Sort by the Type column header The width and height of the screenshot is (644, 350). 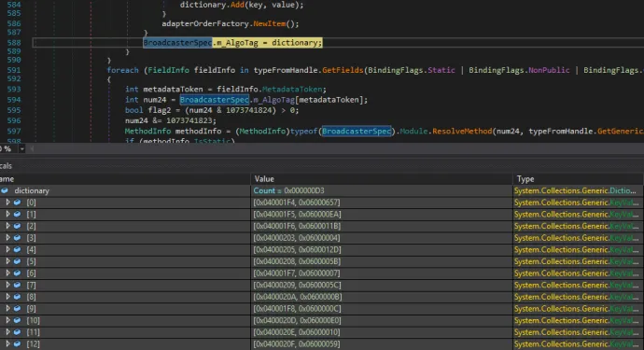579,178
